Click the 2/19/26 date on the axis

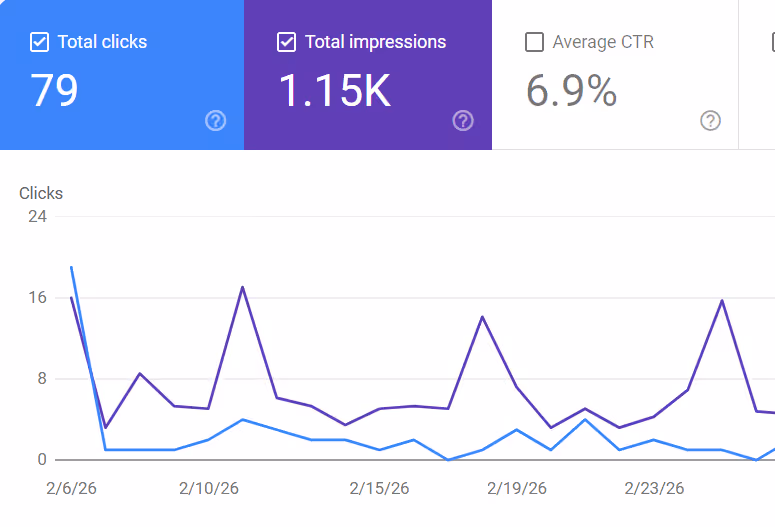(517, 489)
